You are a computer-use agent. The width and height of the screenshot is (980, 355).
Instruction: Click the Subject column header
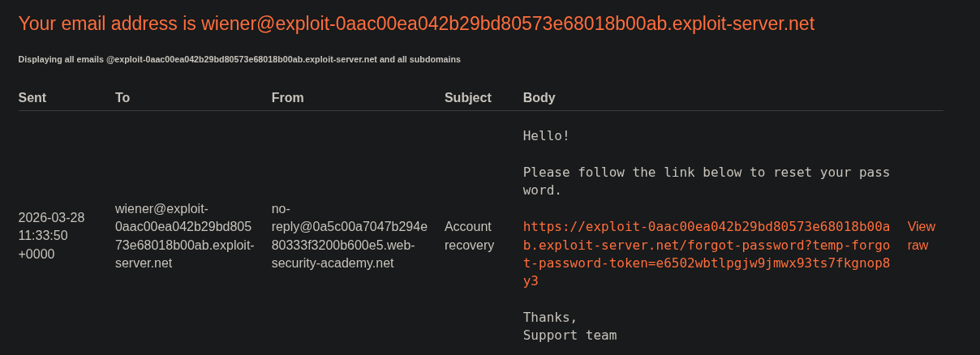pos(467,98)
